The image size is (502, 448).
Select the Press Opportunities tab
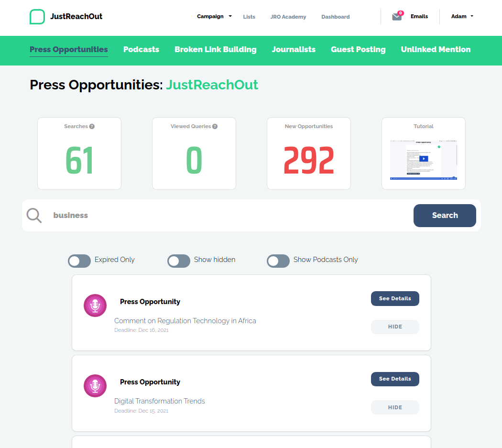[x=69, y=50]
